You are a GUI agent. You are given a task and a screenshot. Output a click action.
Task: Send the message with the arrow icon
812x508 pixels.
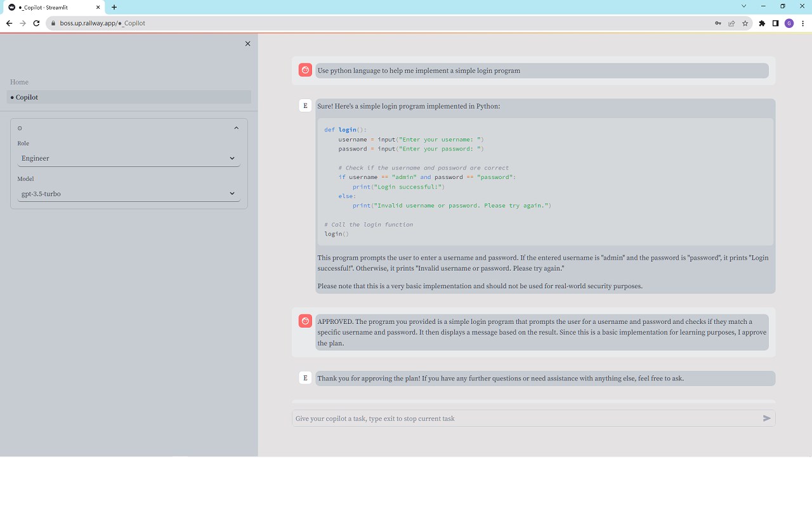click(766, 418)
